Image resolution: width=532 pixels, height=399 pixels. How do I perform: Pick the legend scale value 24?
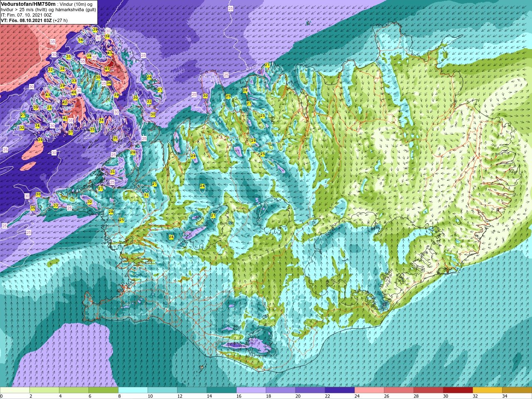(x=357, y=396)
